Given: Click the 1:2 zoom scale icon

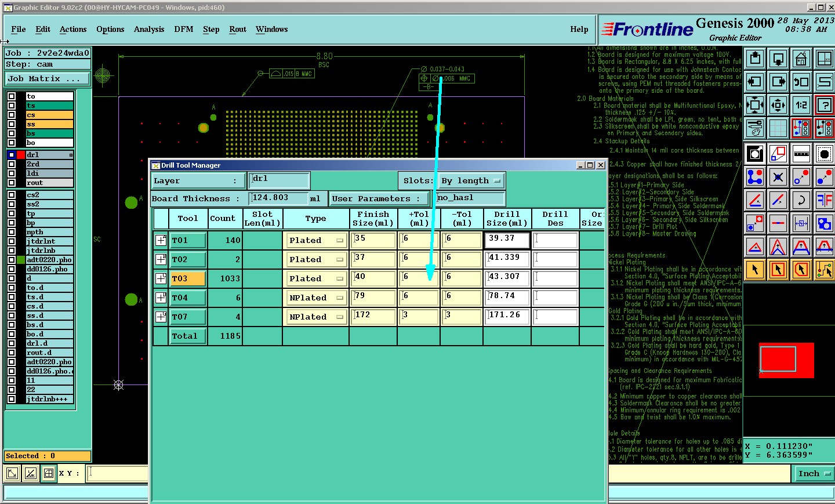Looking at the screenshot, I should (x=801, y=105).
